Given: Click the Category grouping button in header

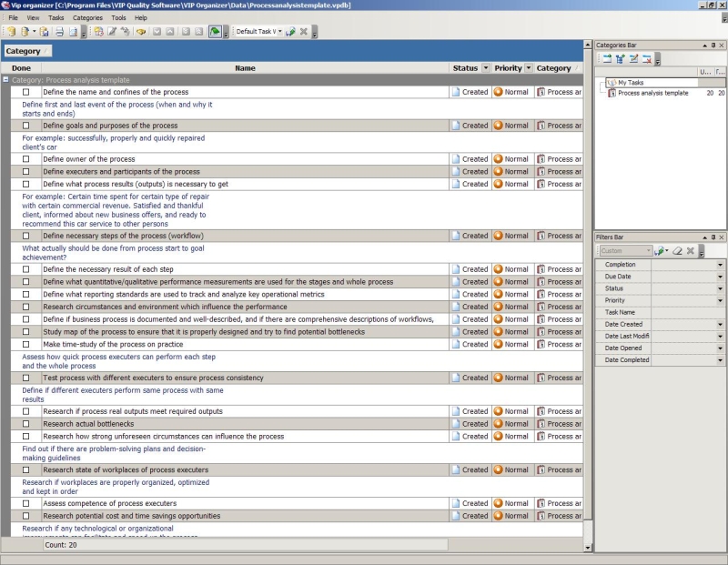Looking at the screenshot, I should 27,51.
